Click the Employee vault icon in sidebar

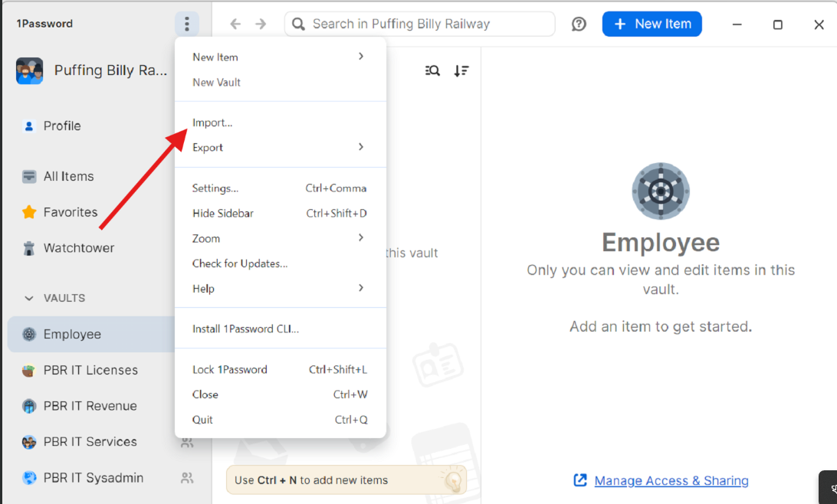[29, 335]
